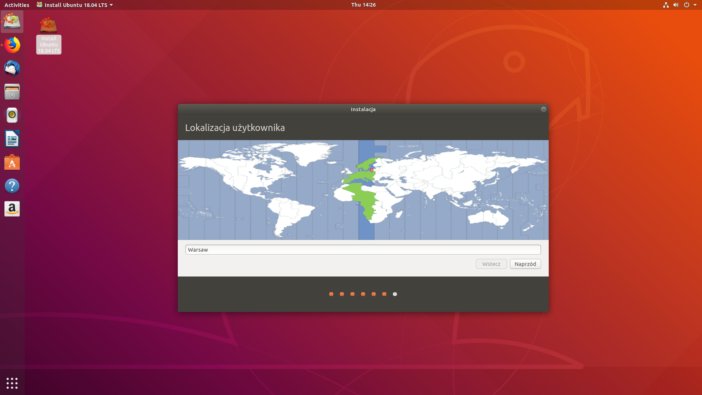Launch LibreOffice Writer from the dock
This screenshot has height=395, width=702.
[12, 139]
